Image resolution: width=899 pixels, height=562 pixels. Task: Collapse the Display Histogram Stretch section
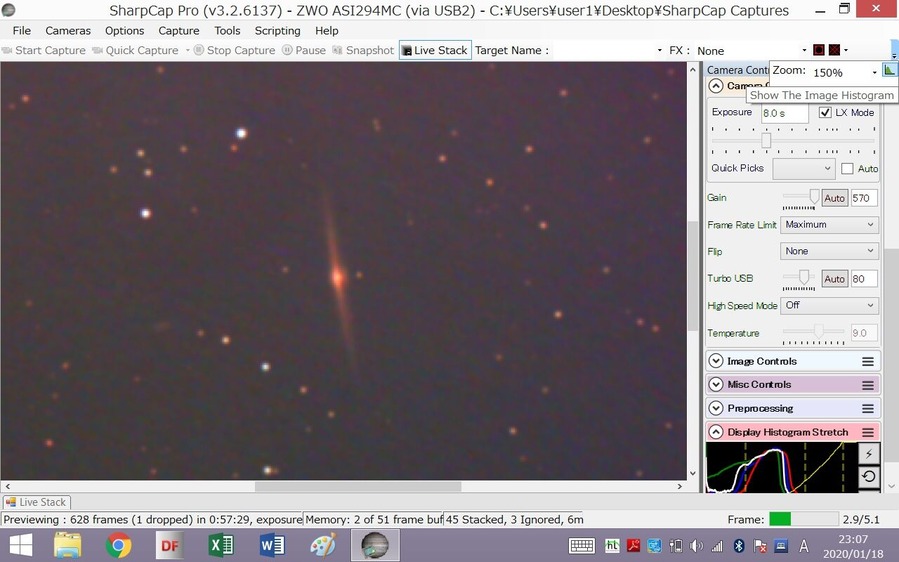coord(716,432)
